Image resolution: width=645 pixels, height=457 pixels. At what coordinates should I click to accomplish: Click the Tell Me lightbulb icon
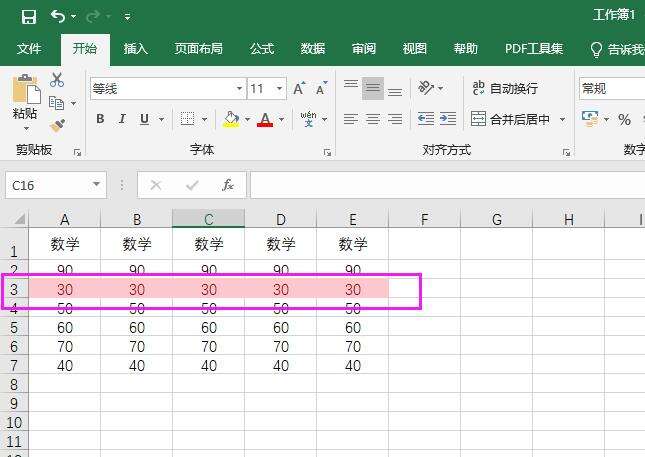point(596,50)
